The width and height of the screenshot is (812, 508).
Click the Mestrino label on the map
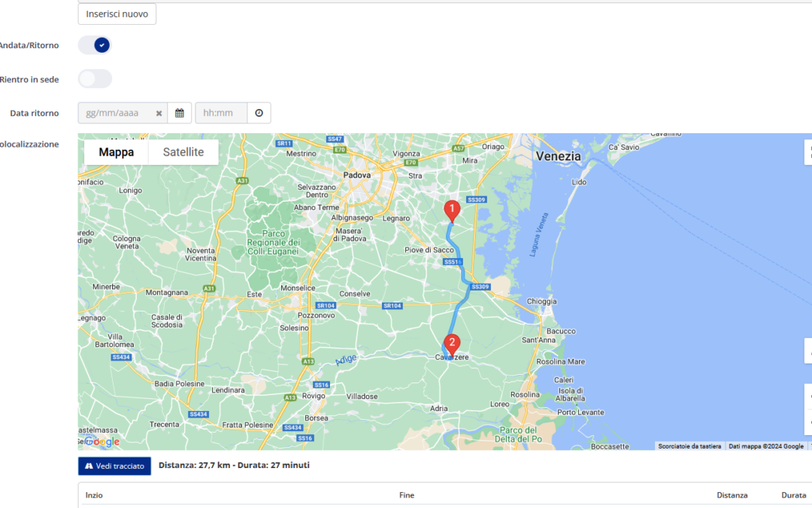point(301,154)
